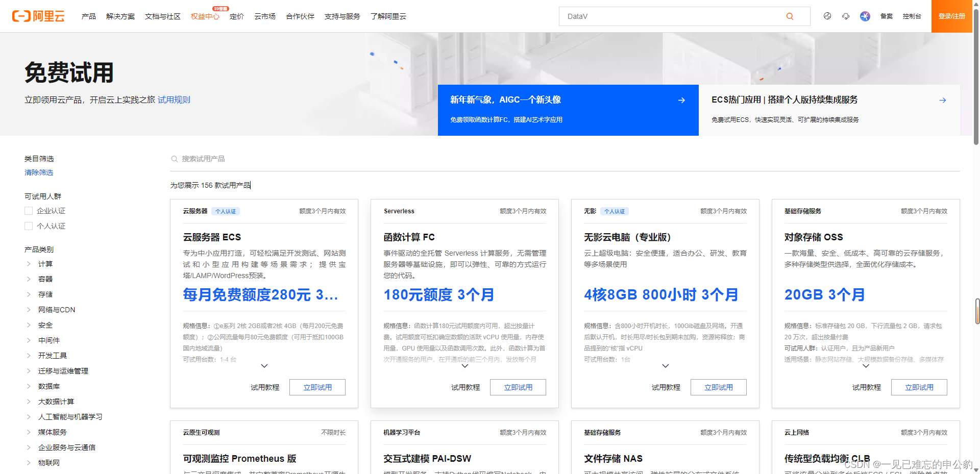Open the 支持与服务 menu
Screen dimensions: 980x474
click(342, 16)
